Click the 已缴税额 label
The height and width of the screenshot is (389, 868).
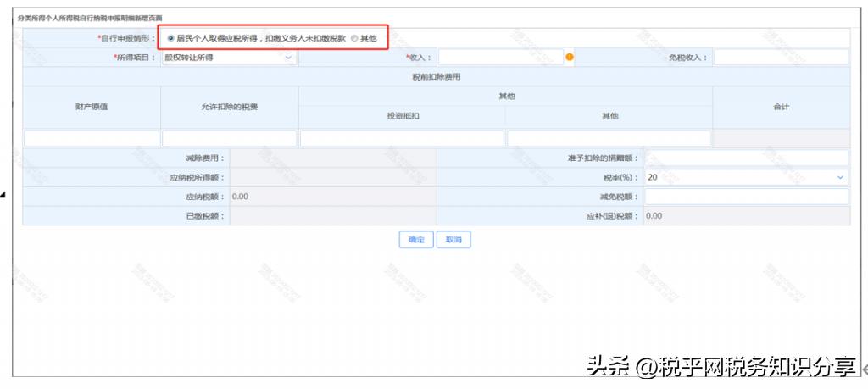(x=205, y=216)
